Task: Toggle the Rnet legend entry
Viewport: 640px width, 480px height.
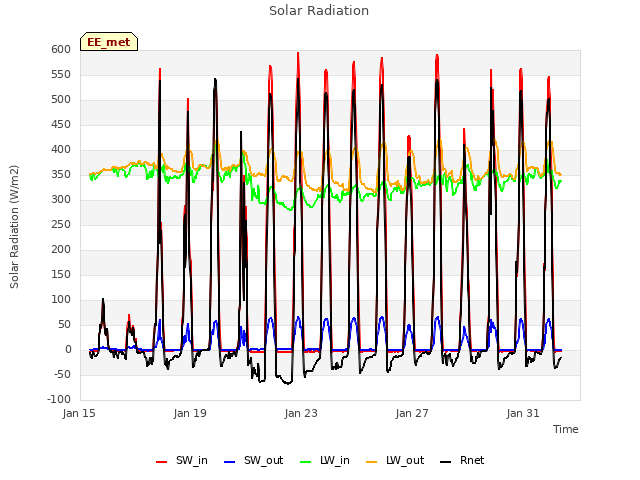Action: 462,460
